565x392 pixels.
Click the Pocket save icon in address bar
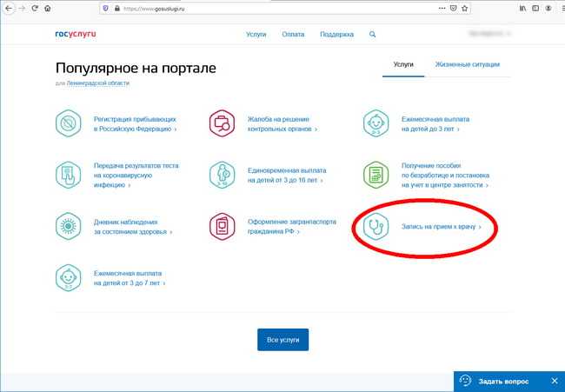click(x=454, y=9)
